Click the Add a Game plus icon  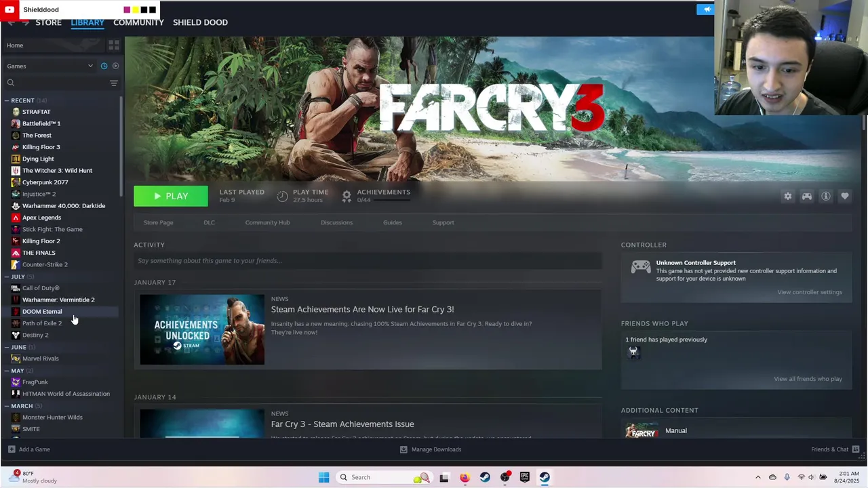click(x=12, y=449)
